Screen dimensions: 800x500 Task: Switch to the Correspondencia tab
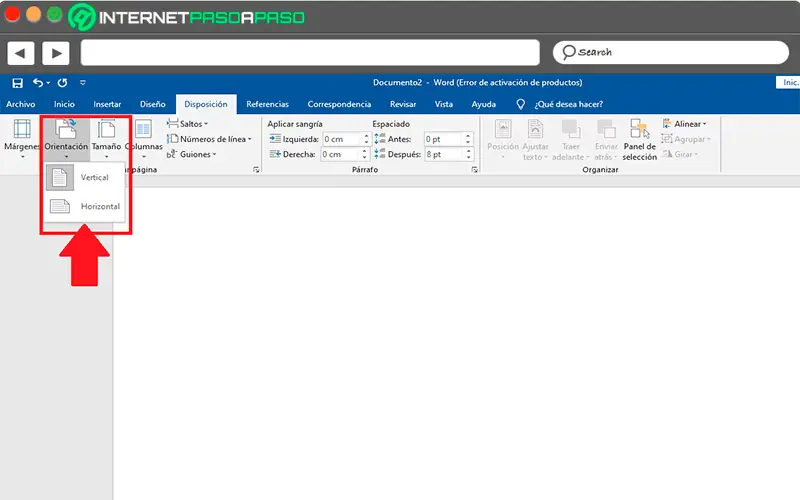(339, 104)
